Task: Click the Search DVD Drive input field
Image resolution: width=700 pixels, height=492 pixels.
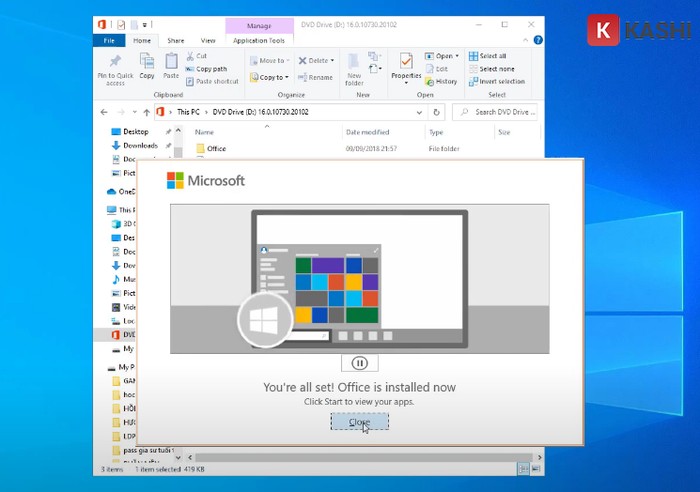Action: click(502, 112)
